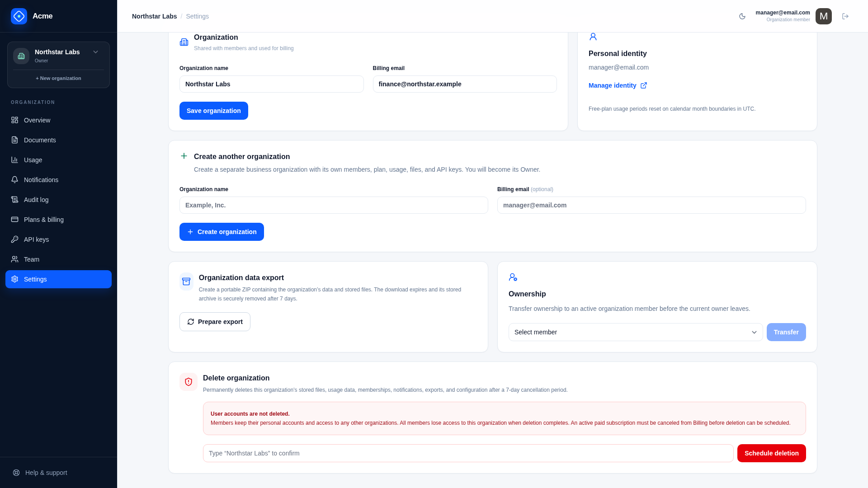Focus the delete confirmation text field
Viewport: 868px width, 488px height.
[468, 453]
